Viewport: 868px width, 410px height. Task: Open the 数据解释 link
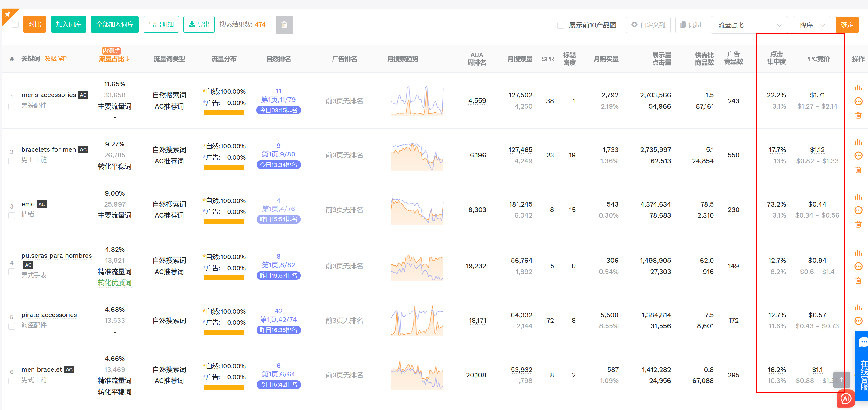pos(56,59)
